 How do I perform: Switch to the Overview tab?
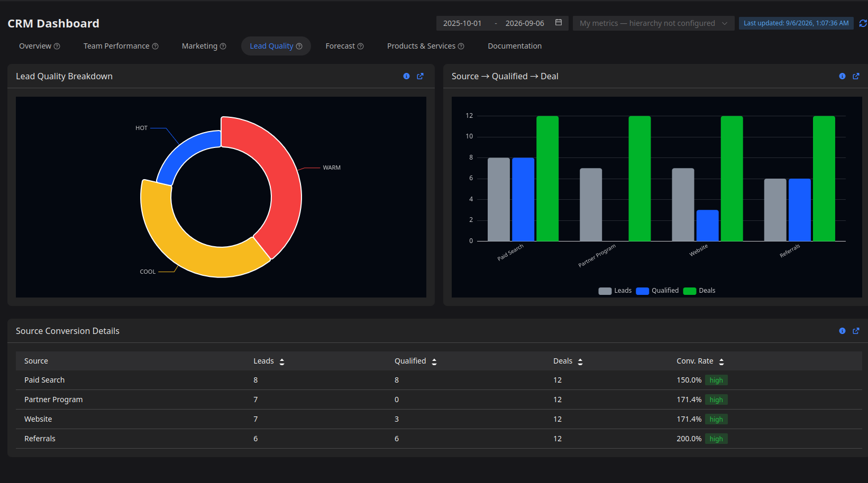[40, 46]
